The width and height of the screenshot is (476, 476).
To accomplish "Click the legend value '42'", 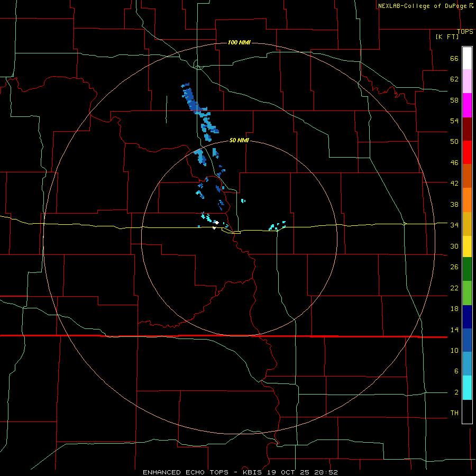I will coord(454,184).
